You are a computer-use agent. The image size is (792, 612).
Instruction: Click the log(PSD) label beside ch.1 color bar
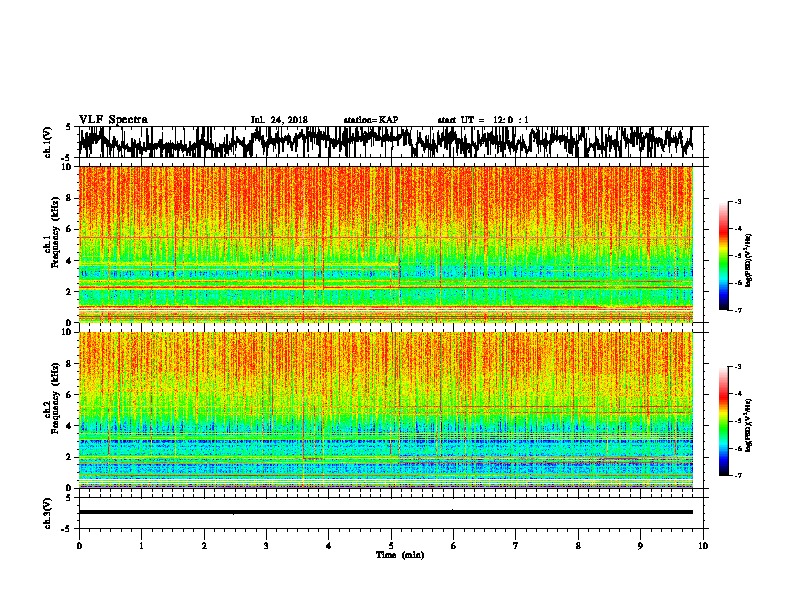coord(748,260)
